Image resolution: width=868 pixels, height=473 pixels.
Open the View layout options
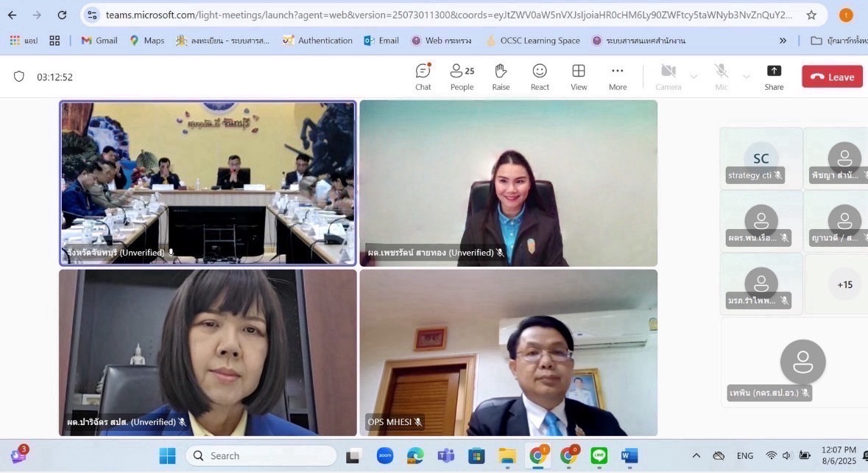(579, 77)
